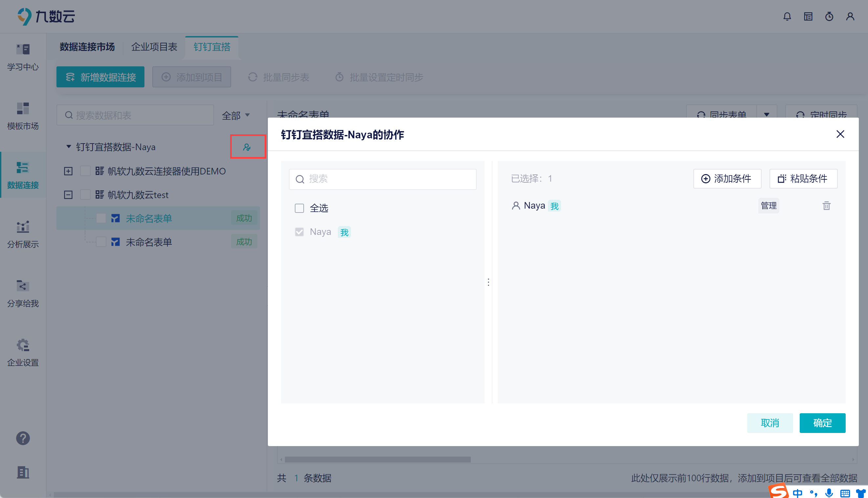Click the user profile icon at top right

point(850,16)
